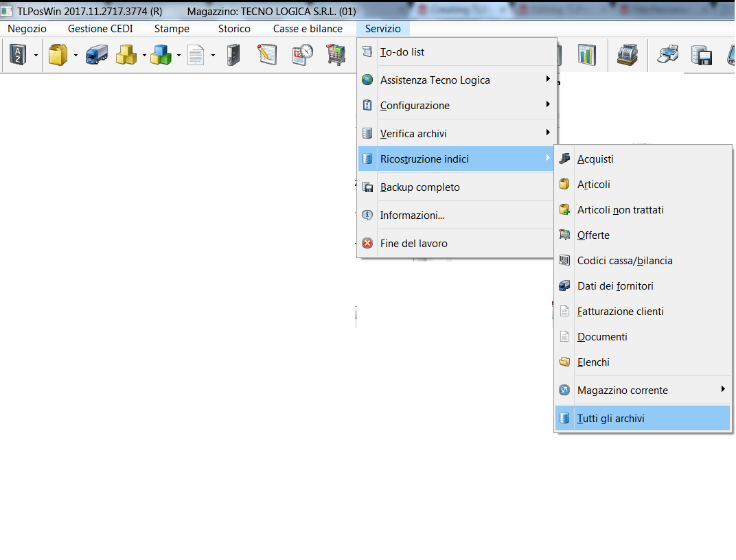Click the black binder toolbar icon

(x=233, y=55)
